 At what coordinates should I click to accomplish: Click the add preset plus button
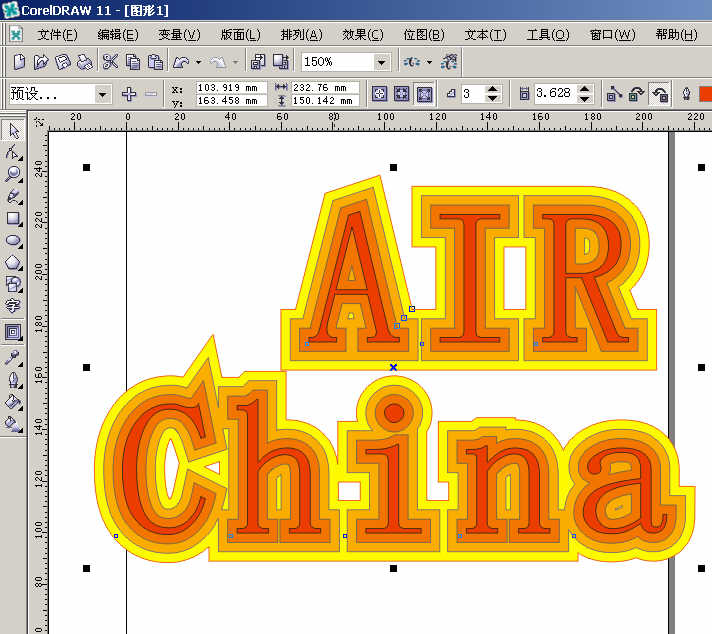pos(129,94)
